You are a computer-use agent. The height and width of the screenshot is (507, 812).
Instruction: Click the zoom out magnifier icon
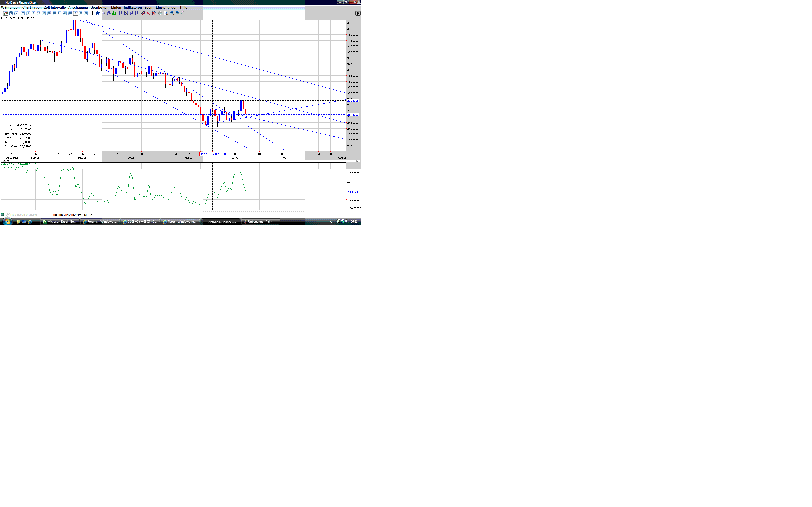178,13
